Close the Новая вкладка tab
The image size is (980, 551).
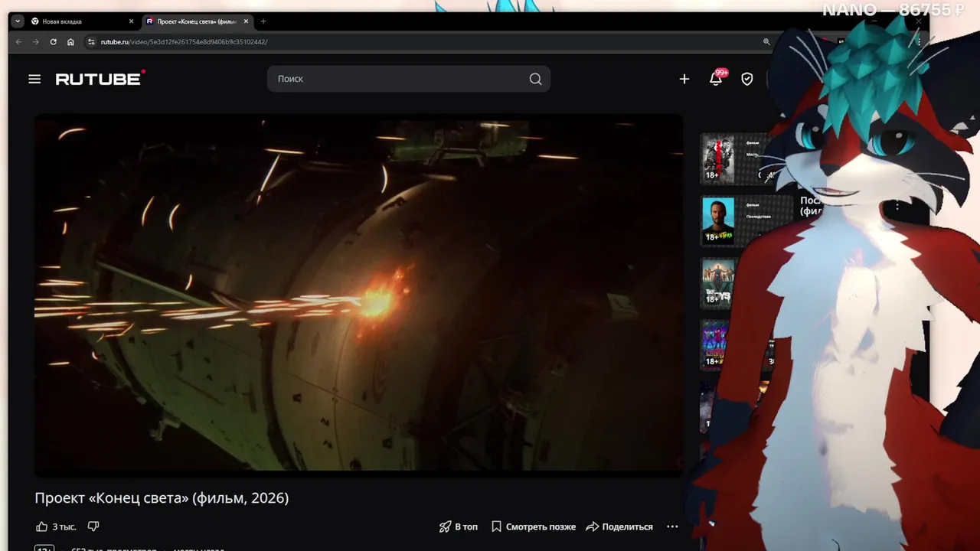(132, 21)
